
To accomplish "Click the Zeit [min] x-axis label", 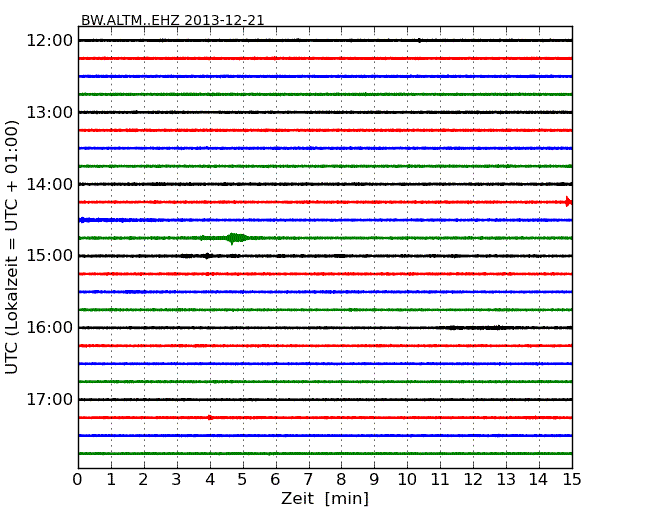I will click(x=325, y=498).
